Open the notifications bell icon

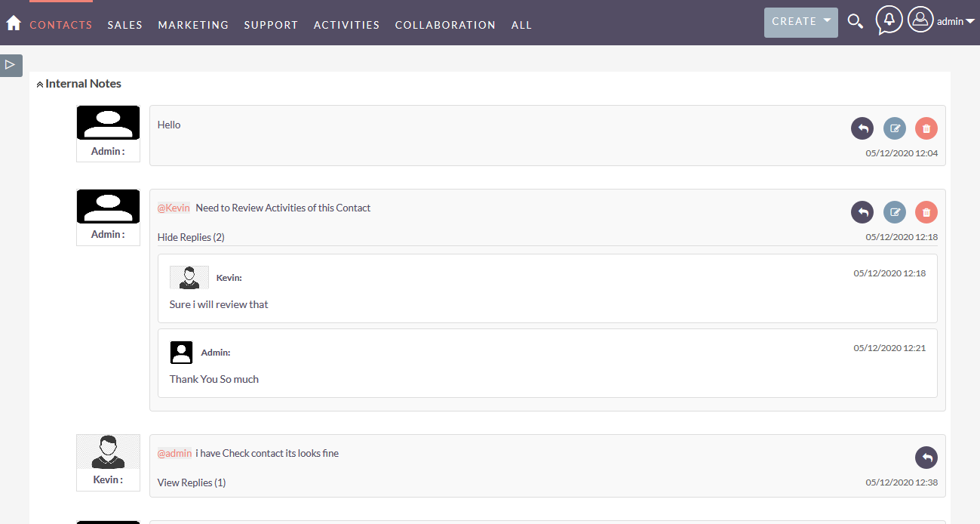(889, 20)
